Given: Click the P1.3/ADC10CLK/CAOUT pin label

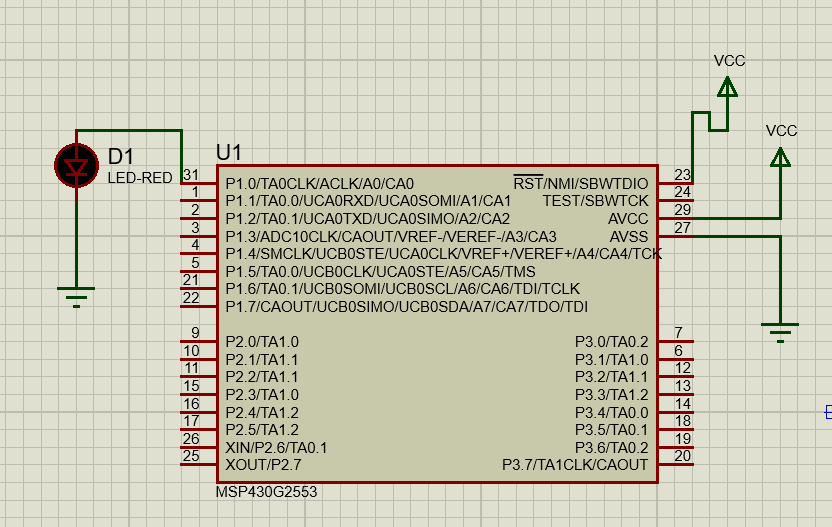Looking at the screenshot, I should [391, 236].
